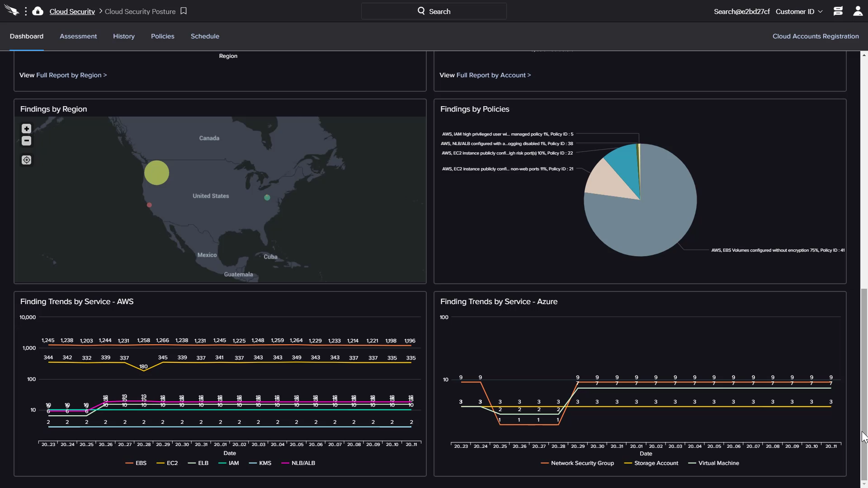Toggle the Storage Account legend series
The image size is (868, 488).
click(x=651, y=463)
